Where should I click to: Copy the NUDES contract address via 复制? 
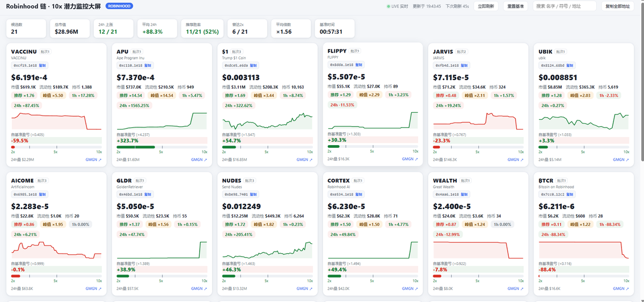click(254, 194)
